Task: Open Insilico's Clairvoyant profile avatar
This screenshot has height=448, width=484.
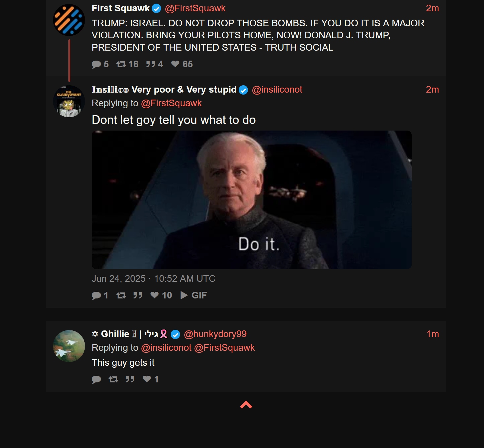Action: click(69, 101)
